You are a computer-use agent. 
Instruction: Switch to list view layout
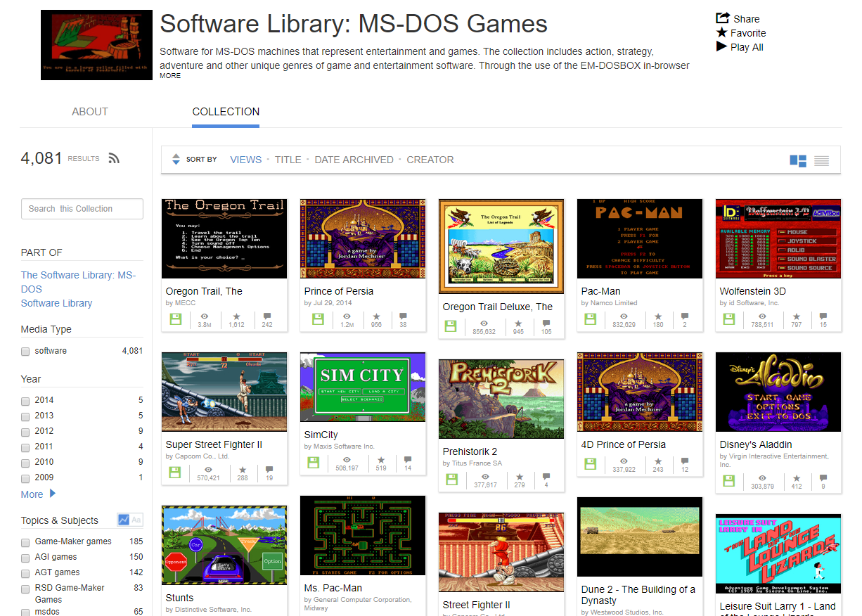[x=821, y=160]
